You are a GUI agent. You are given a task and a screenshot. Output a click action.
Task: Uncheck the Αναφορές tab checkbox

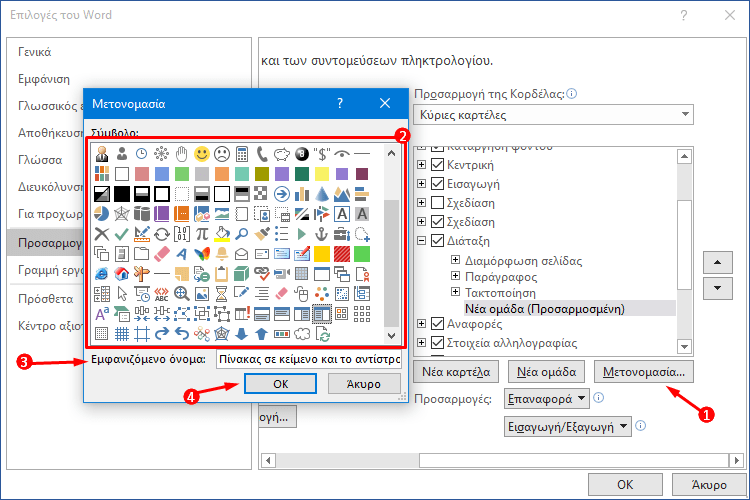(x=437, y=324)
